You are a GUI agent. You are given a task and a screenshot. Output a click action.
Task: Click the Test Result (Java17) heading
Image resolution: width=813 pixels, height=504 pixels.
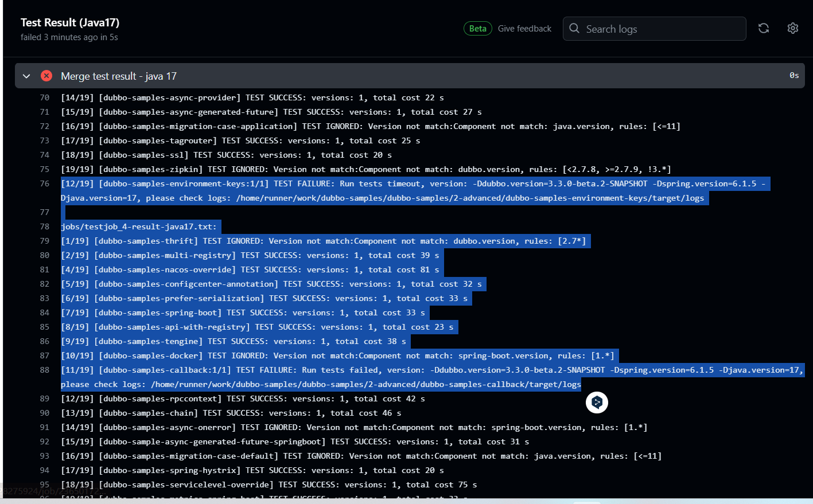70,22
